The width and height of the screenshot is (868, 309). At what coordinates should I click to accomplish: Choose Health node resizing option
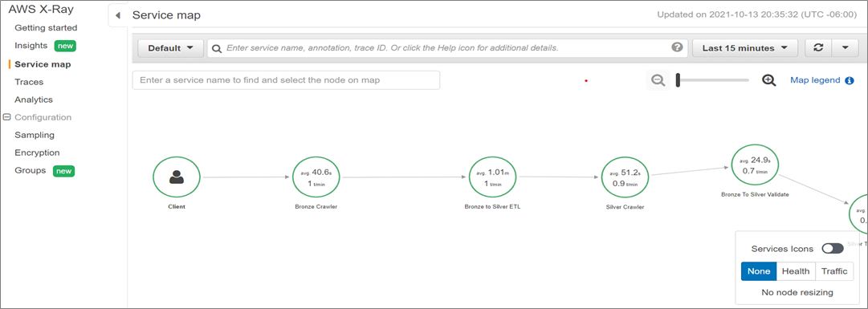pos(796,271)
